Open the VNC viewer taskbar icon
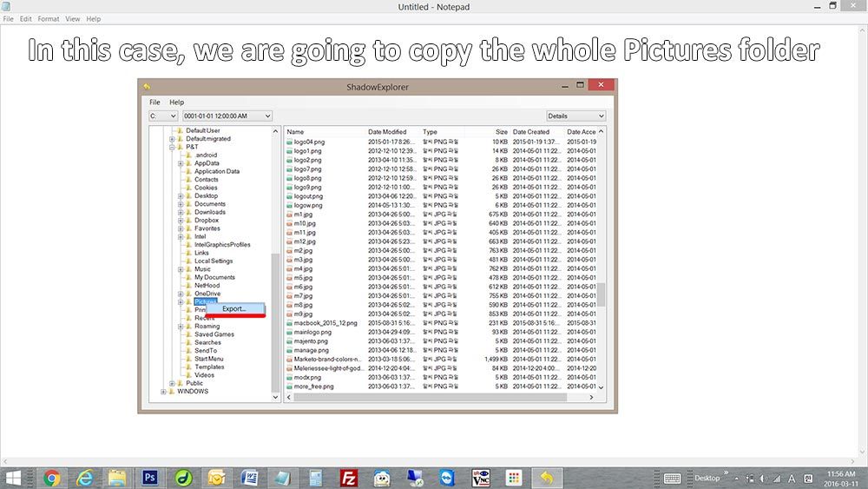Viewport: 868px width, 489px height. point(481,478)
